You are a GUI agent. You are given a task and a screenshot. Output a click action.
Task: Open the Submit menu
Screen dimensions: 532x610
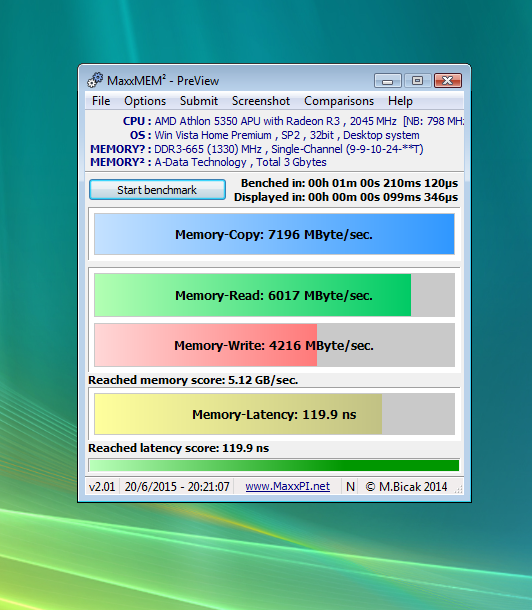[199, 101]
